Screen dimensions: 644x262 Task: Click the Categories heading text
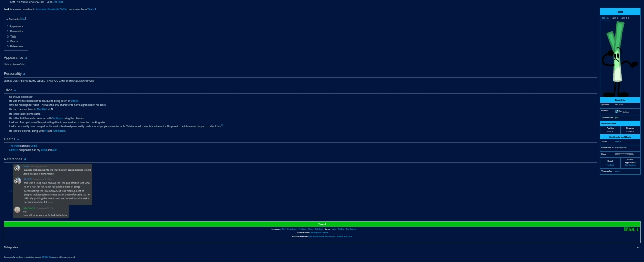11,248
